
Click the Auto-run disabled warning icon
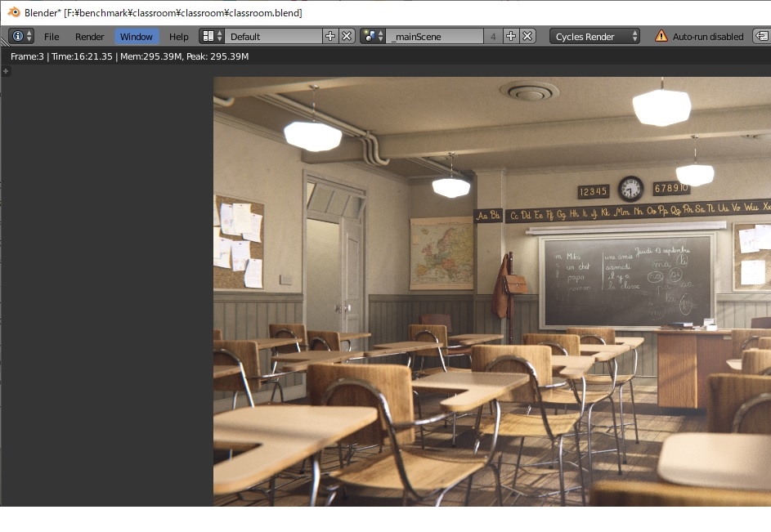[x=661, y=36]
